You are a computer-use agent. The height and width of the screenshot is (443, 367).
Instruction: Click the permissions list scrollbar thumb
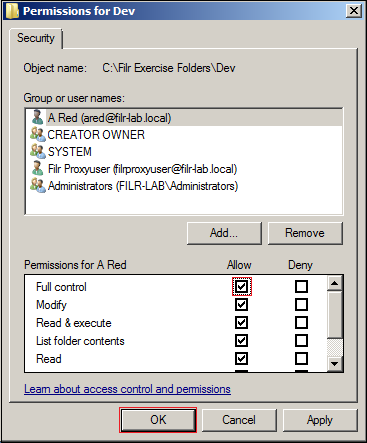(334, 314)
